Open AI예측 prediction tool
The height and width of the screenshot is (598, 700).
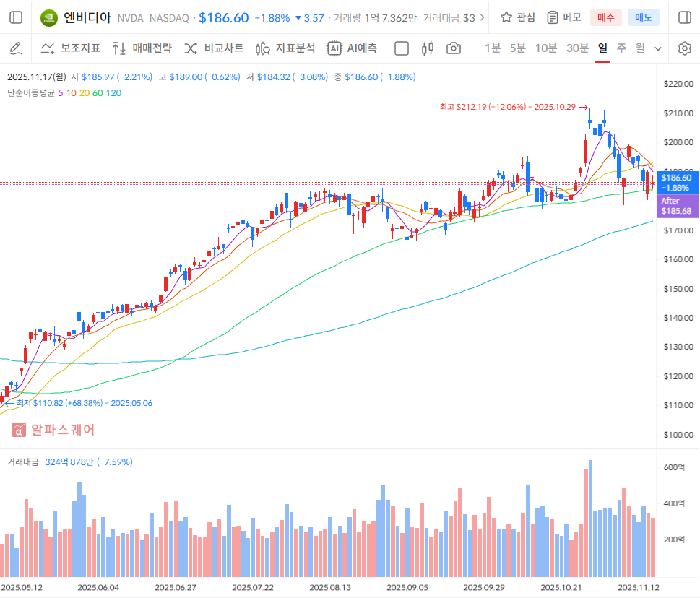(352, 48)
